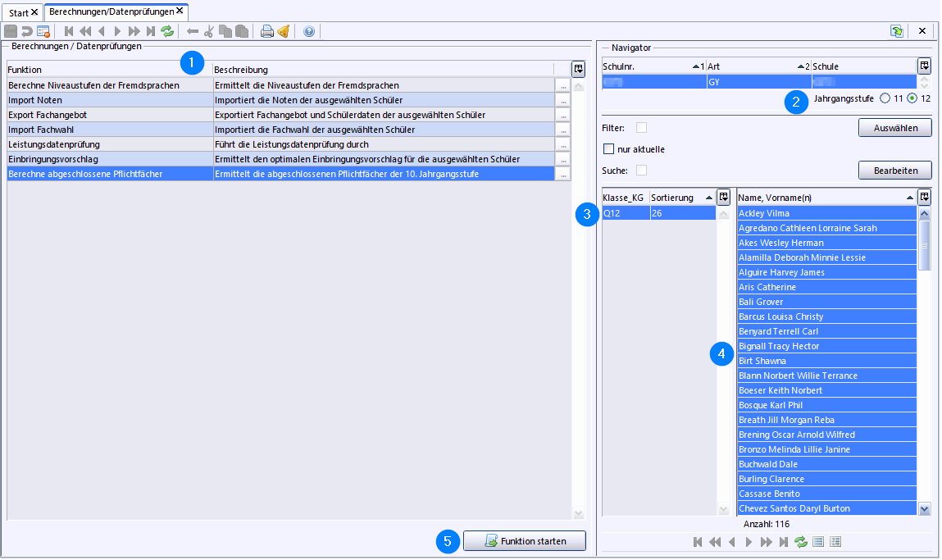Open column chooser of the Funktion table

578,69
